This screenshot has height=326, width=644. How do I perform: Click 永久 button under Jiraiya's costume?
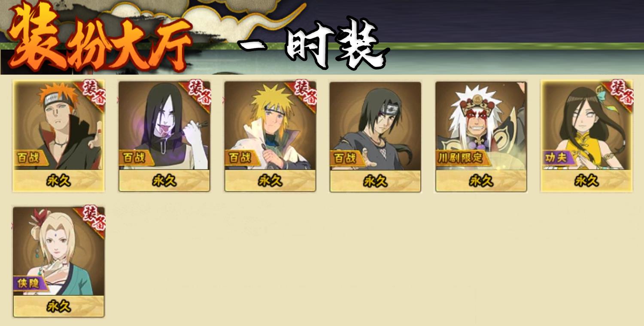coord(481,181)
